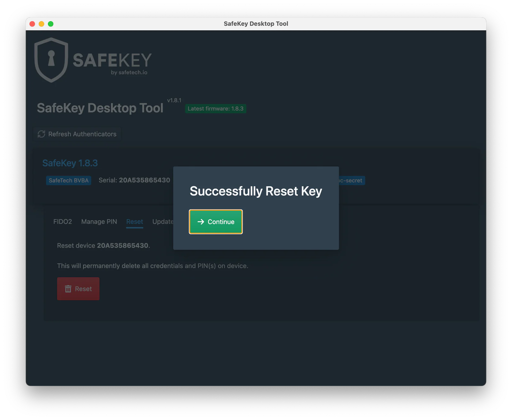512x420 pixels.
Task: Switch to the Manage PIN tab
Action: pos(99,222)
